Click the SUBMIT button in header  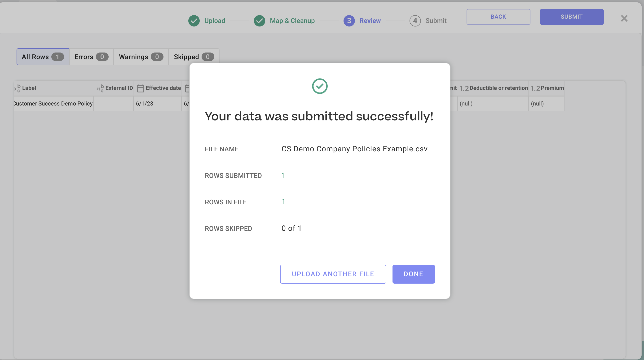(x=572, y=17)
